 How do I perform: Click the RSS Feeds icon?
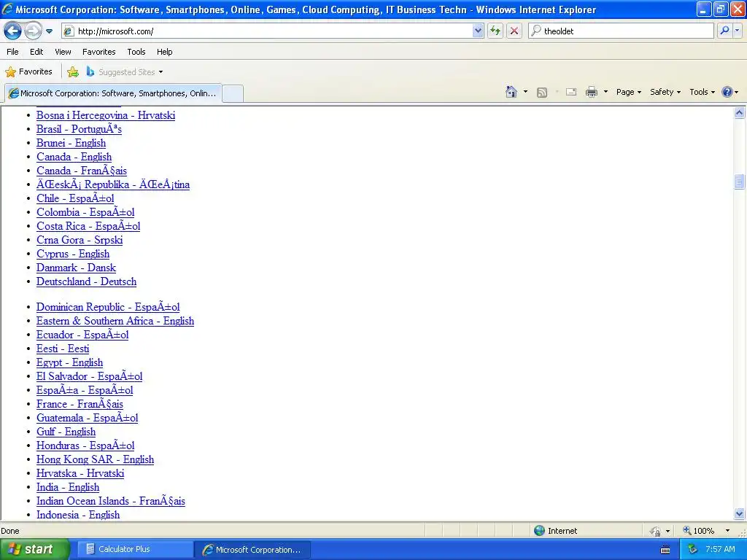point(542,92)
